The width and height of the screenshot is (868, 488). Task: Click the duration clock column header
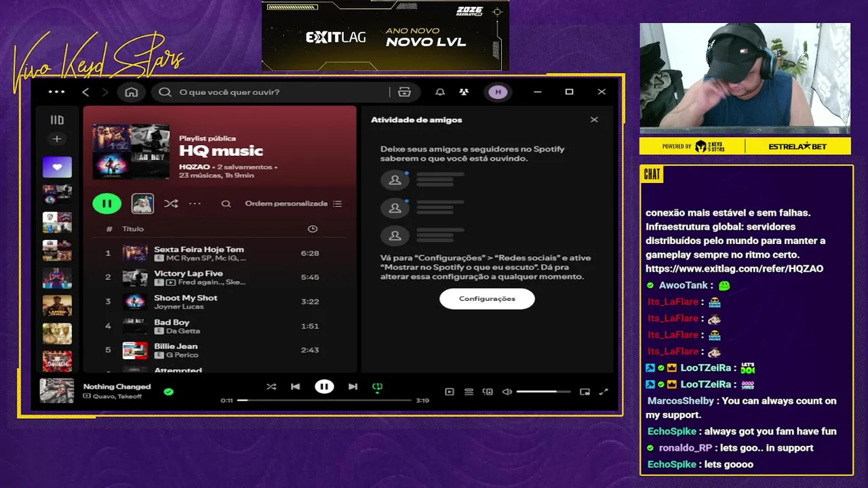[x=313, y=229]
